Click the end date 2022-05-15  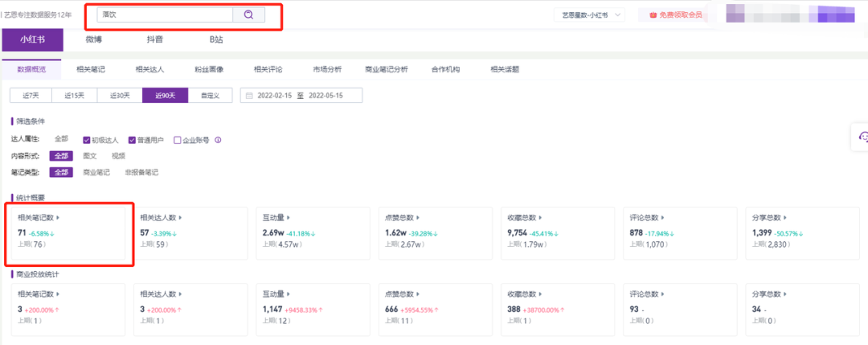click(326, 95)
